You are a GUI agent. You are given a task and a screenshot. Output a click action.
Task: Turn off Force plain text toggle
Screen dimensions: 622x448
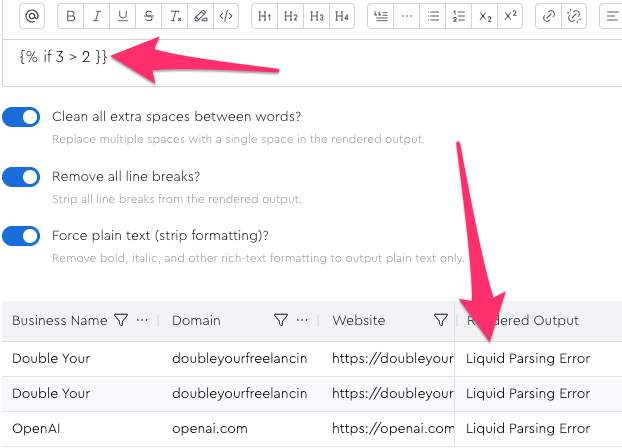point(22,237)
